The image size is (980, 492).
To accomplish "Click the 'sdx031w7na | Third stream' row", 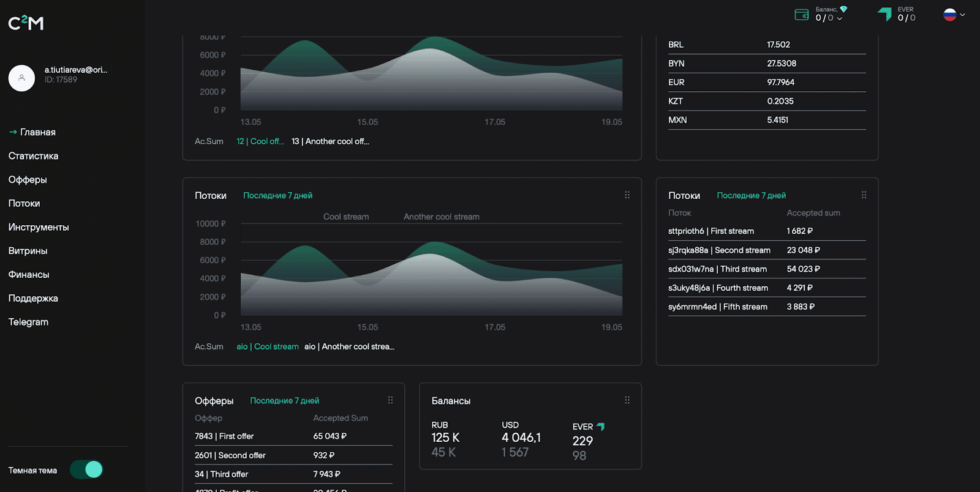I will pyautogui.click(x=717, y=269).
